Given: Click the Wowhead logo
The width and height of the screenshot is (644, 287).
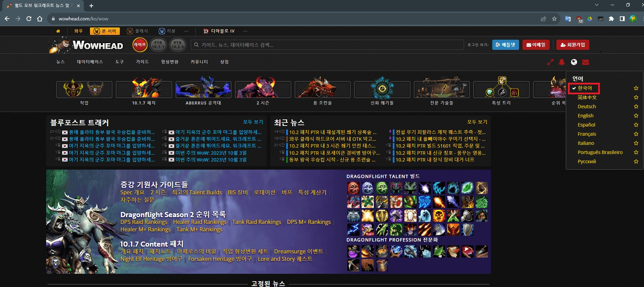Looking at the screenshot, I should point(86,45).
